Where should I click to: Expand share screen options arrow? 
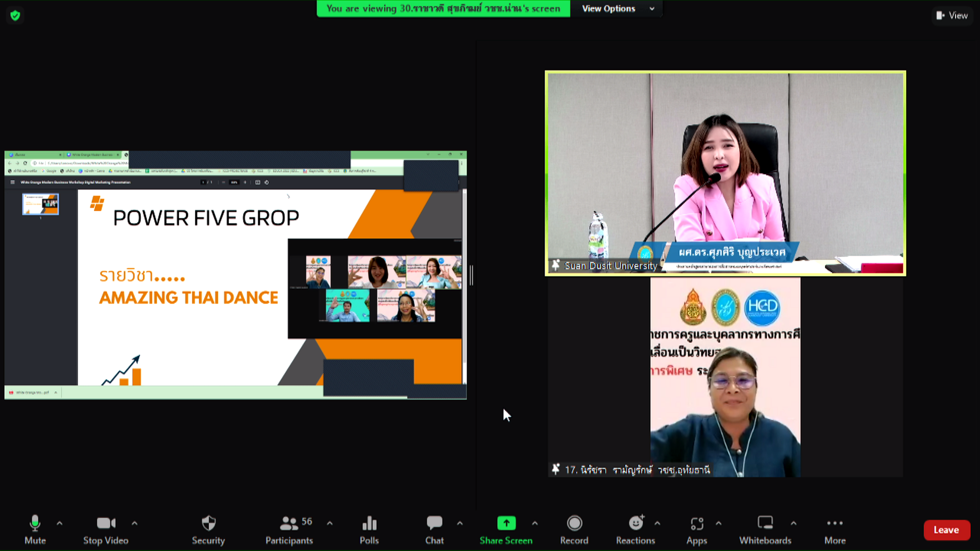tap(534, 523)
